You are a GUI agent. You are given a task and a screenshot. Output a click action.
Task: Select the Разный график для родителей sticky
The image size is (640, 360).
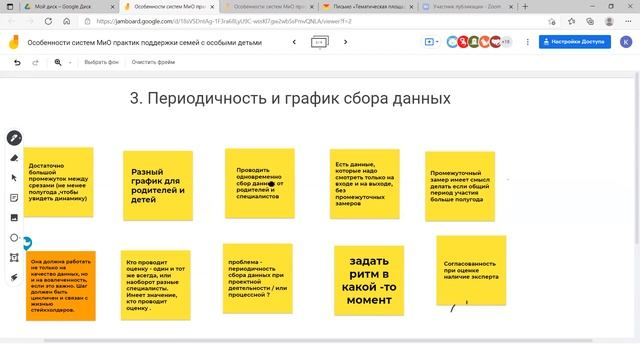point(158,186)
